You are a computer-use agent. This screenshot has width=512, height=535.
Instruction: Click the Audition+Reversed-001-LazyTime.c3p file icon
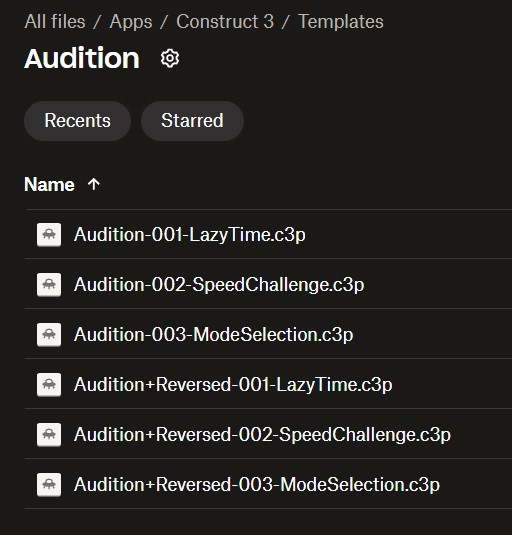tap(49, 385)
